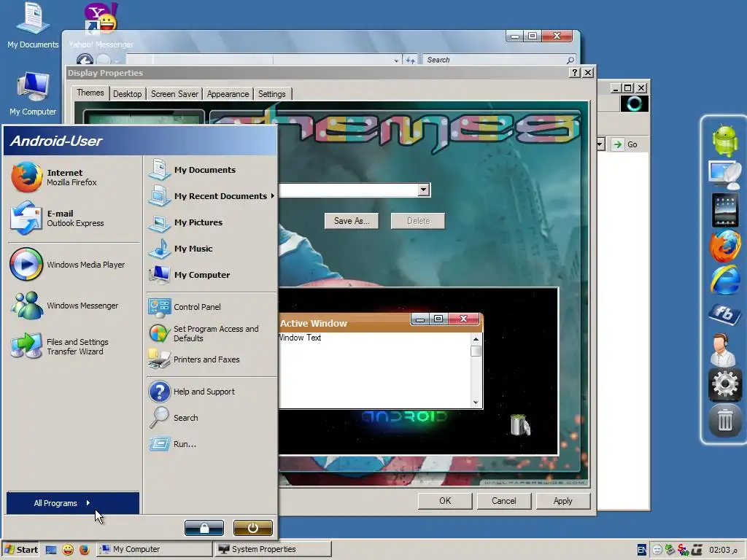
Task: Click the Display Properties help question mark
Action: pyautogui.click(x=575, y=72)
